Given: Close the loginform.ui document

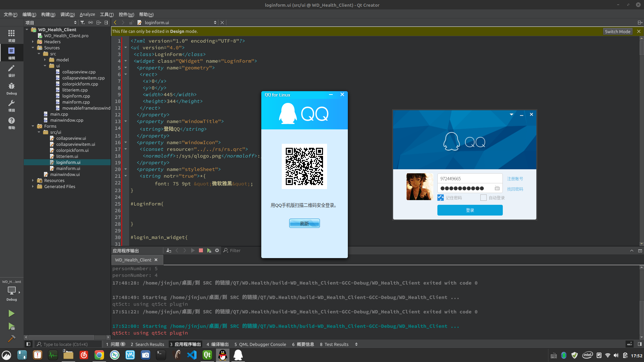Looking at the screenshot, I should point(222,22).
